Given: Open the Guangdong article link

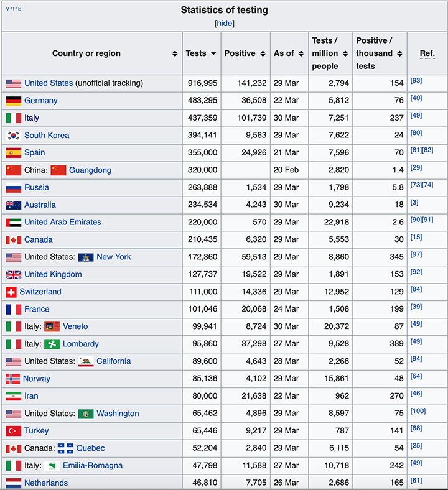Looking at the screenshot, I should (x=90, y=170).
